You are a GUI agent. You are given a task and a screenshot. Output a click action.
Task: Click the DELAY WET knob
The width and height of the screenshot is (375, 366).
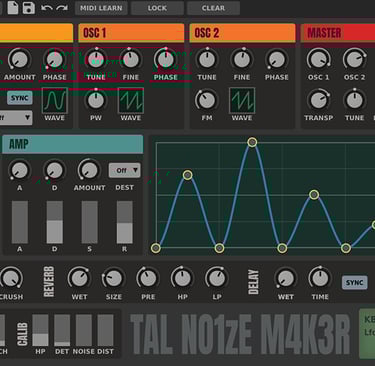point(286,278)
